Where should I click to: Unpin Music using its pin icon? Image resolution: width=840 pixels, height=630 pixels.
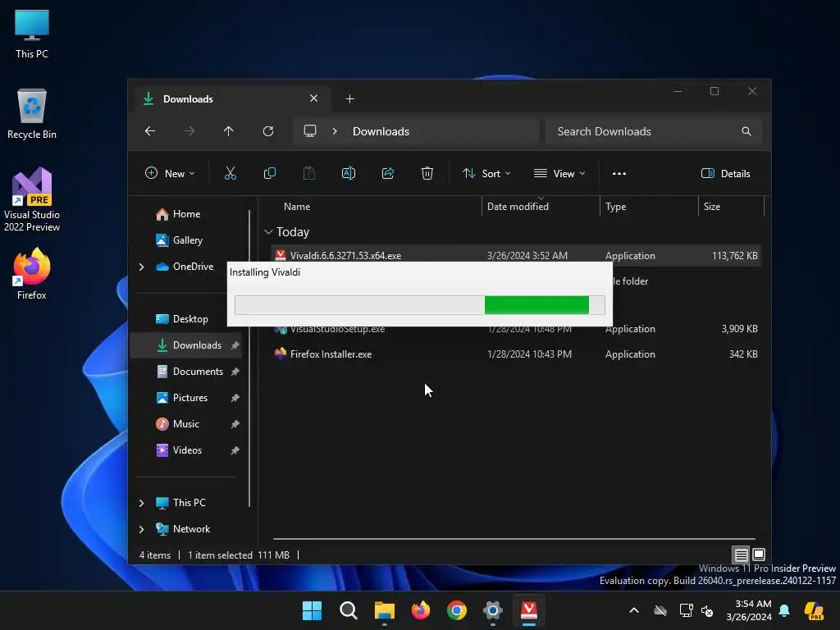pos(235,424)
